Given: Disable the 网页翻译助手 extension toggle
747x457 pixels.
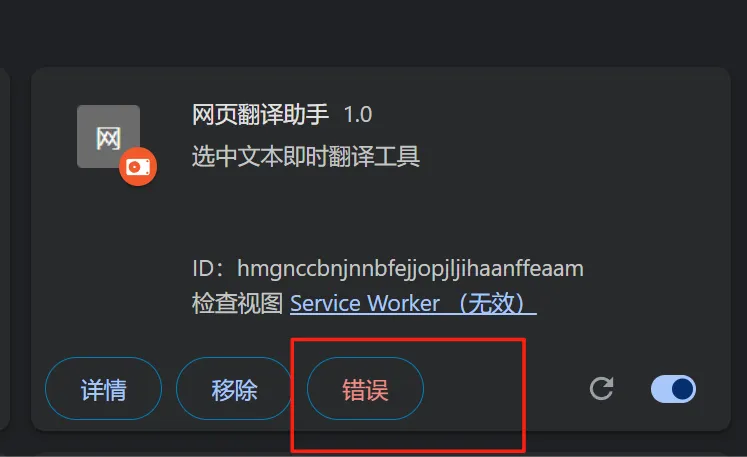Looking at the screenshot, I should [673, 389].
